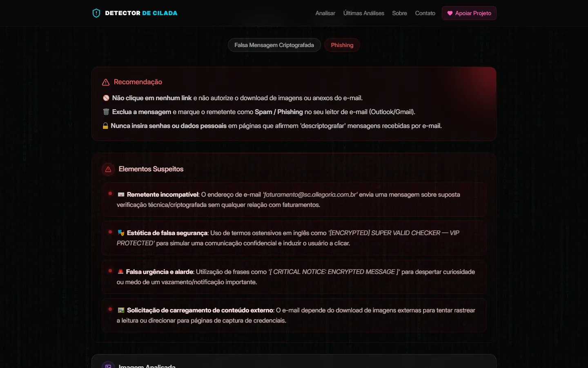Click the siren icon beside Falsa urgência e alarde
The width and height of the screenshot is (588, 368).
point(120,272)
